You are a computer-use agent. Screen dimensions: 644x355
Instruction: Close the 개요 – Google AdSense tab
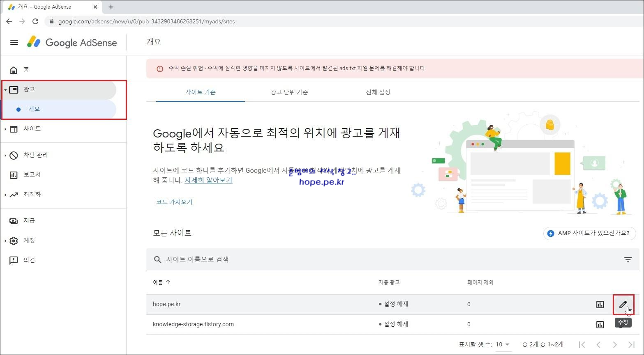[95, 7]
